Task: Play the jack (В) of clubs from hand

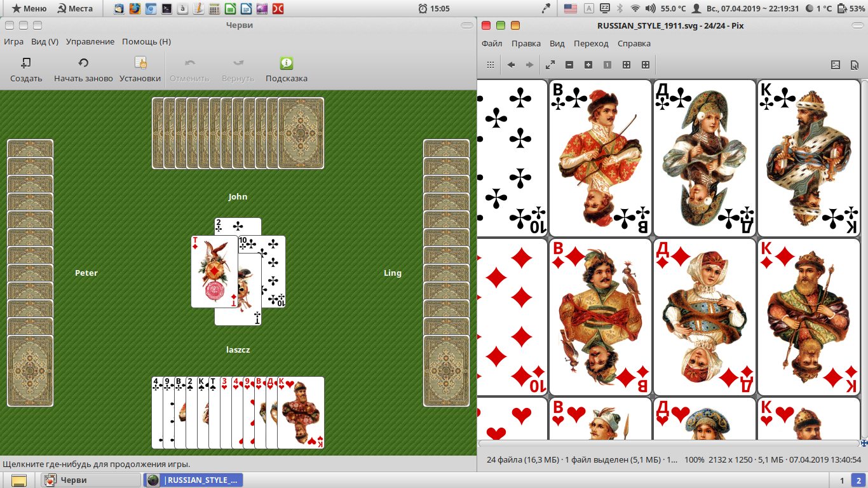Action: click(180, 412)
